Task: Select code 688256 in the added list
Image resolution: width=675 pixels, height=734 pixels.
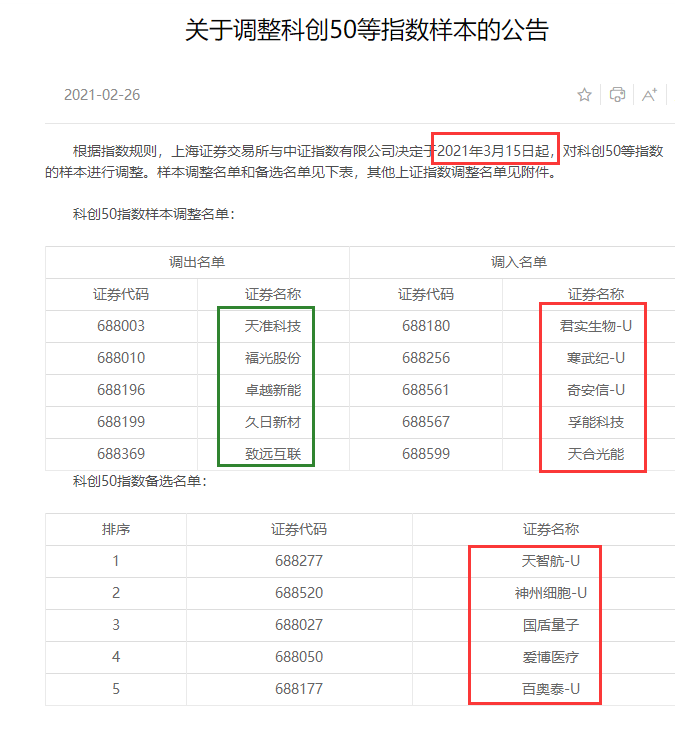Action: [426, 358]
